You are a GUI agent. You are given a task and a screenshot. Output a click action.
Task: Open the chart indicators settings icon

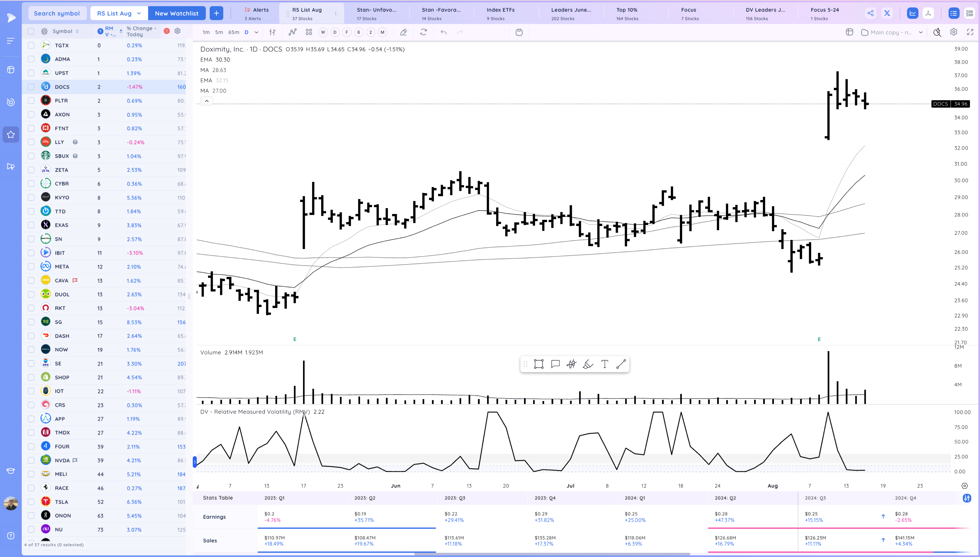pyautogui.click(x=272, y=32)
